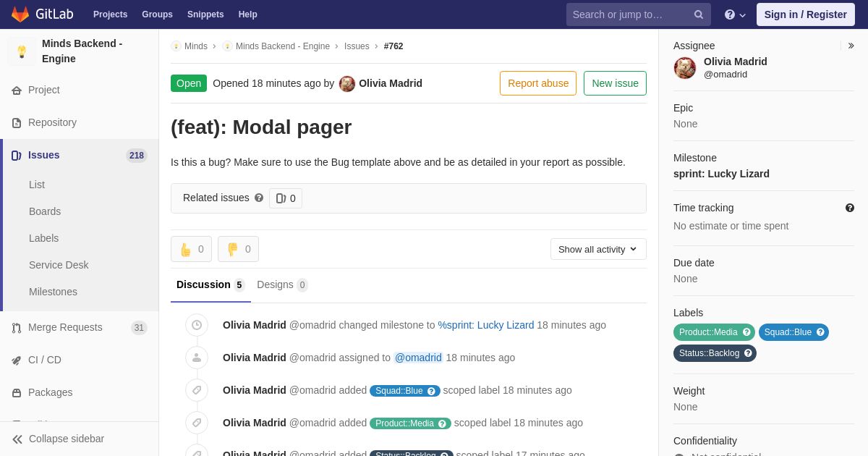Click the Report abuse button
Viewport: 868px width, 456px height.
(538, 83)
